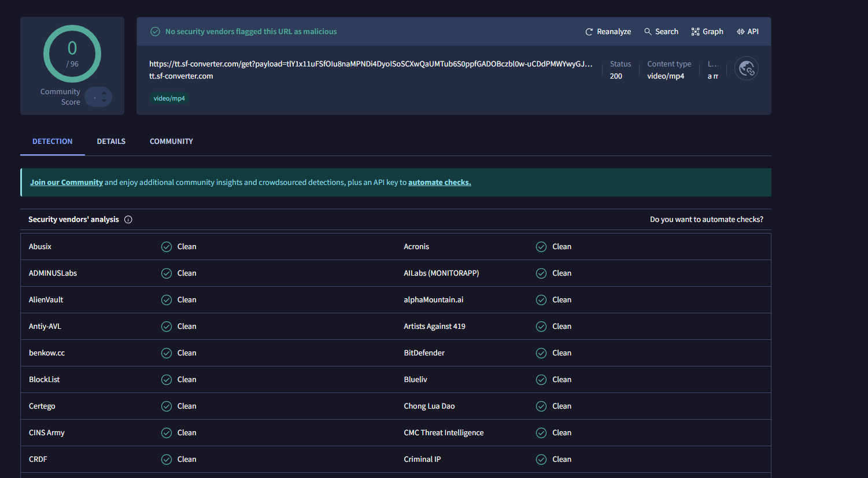Click the vendor name AlienVault

click(46, 300)
